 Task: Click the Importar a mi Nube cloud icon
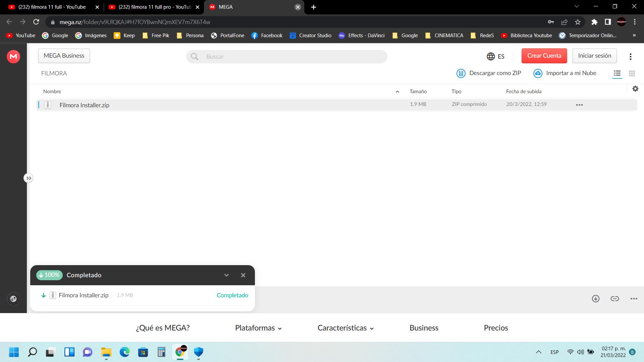(538, 73)
